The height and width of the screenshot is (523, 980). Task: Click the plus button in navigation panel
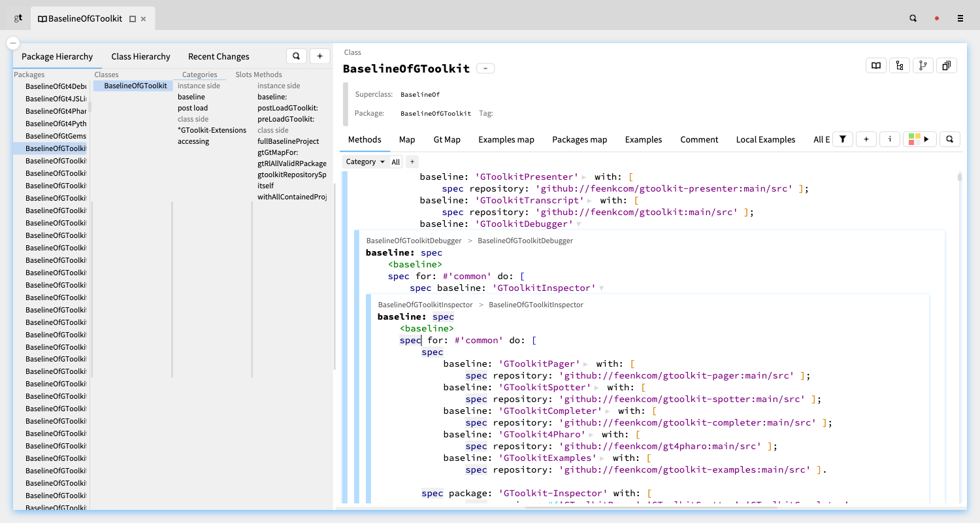coord(320,56)
